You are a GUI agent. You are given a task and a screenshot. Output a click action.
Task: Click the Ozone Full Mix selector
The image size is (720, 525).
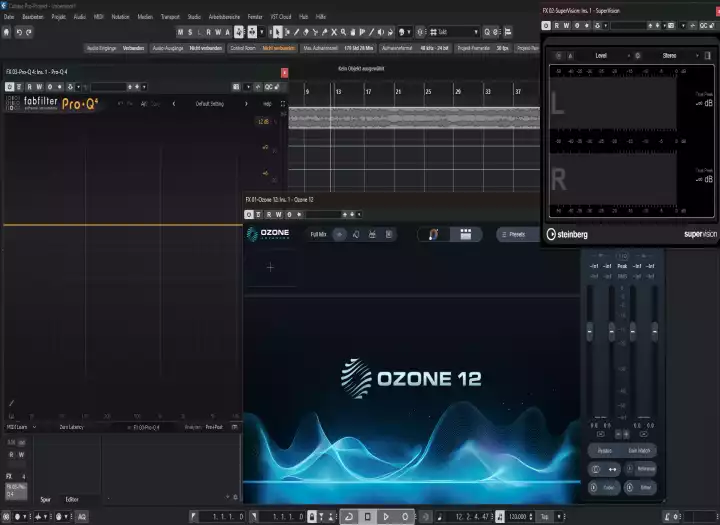tap(318, 235)
